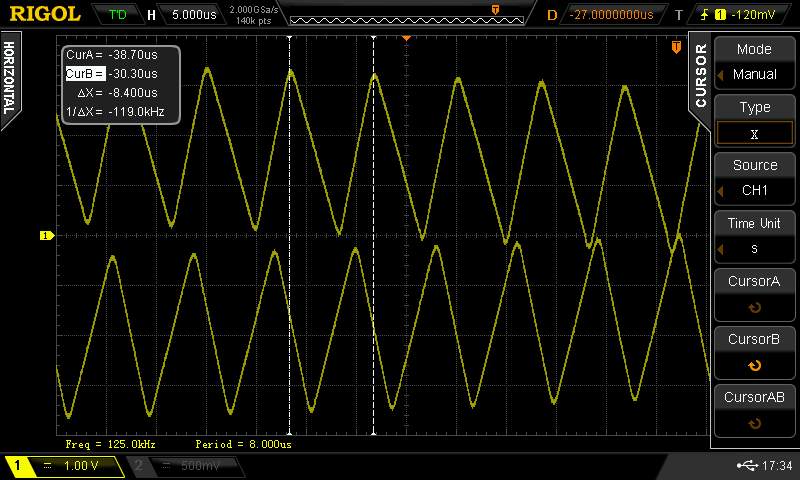
Task: Open the Time Unit selector
Action: [x=754, y=236]
